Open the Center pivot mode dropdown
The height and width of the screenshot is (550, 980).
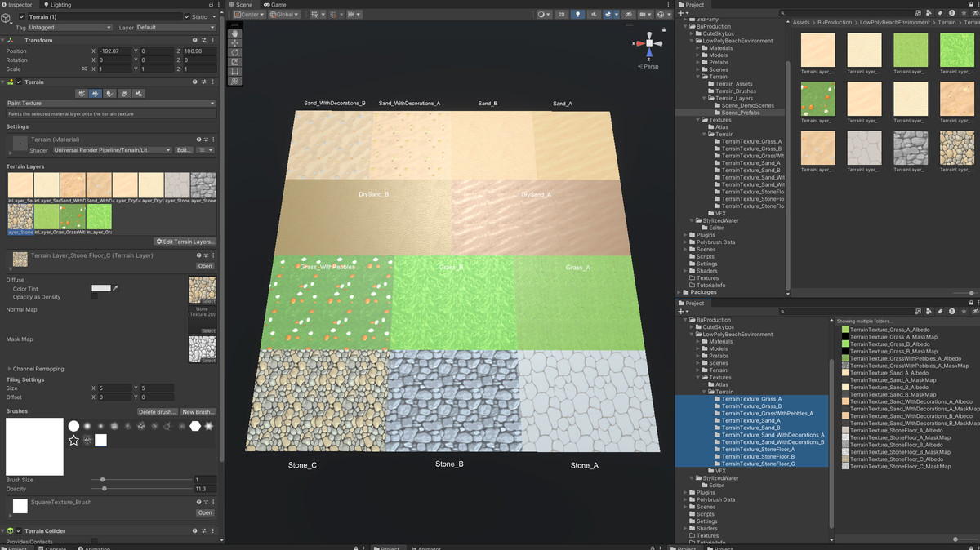tap(249, 15)
